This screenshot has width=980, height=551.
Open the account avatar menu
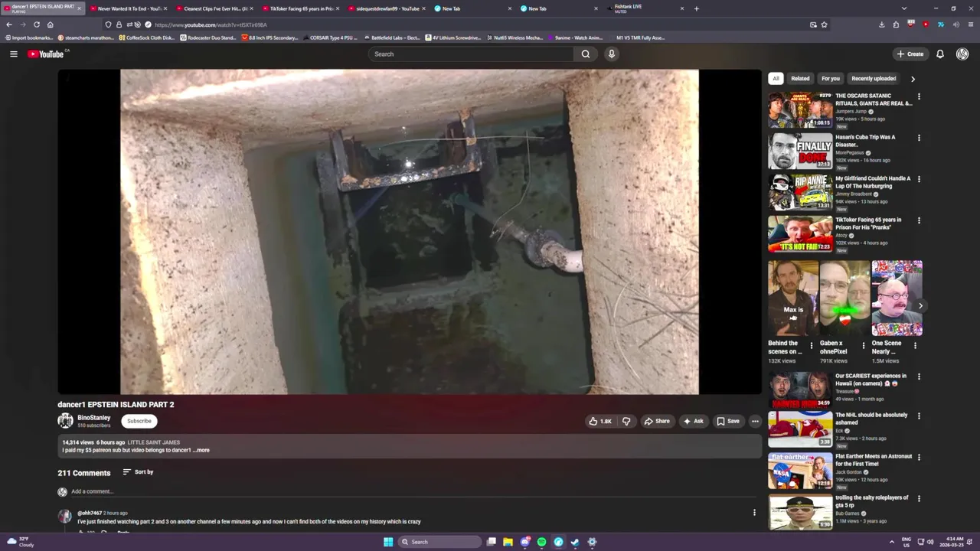coord(962,54)
